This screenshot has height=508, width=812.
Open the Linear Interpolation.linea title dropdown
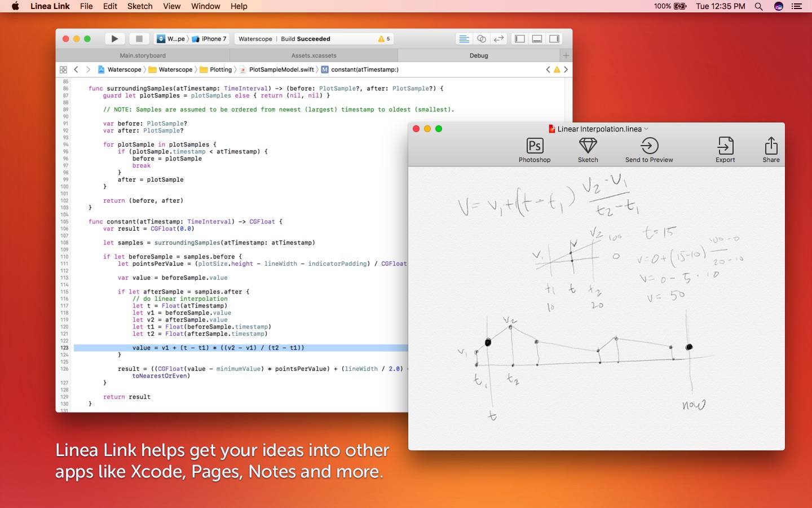[x=646, y=129]
